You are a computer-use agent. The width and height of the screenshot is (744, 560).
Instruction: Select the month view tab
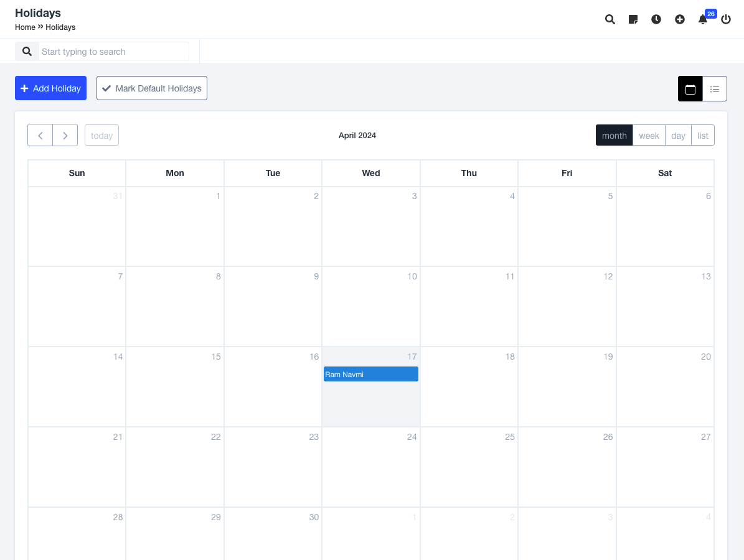[614, 135]
